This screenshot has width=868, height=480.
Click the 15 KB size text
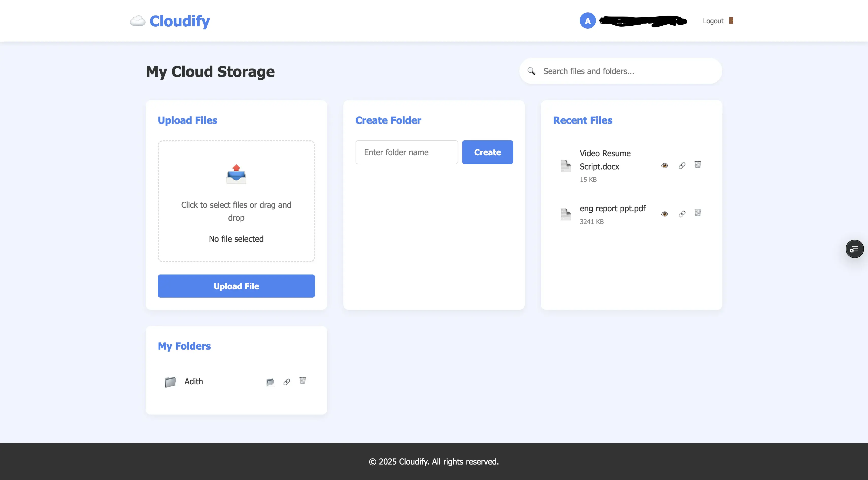(588, 180)
